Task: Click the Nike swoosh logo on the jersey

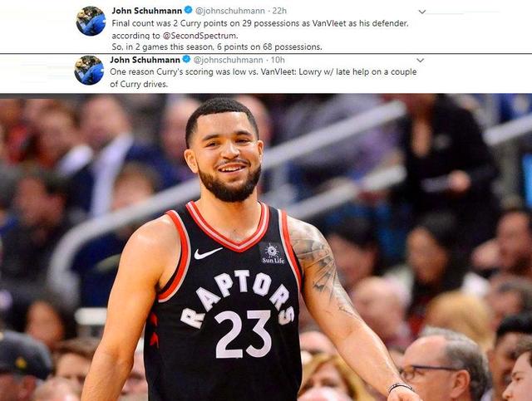Action: point(207,253)
